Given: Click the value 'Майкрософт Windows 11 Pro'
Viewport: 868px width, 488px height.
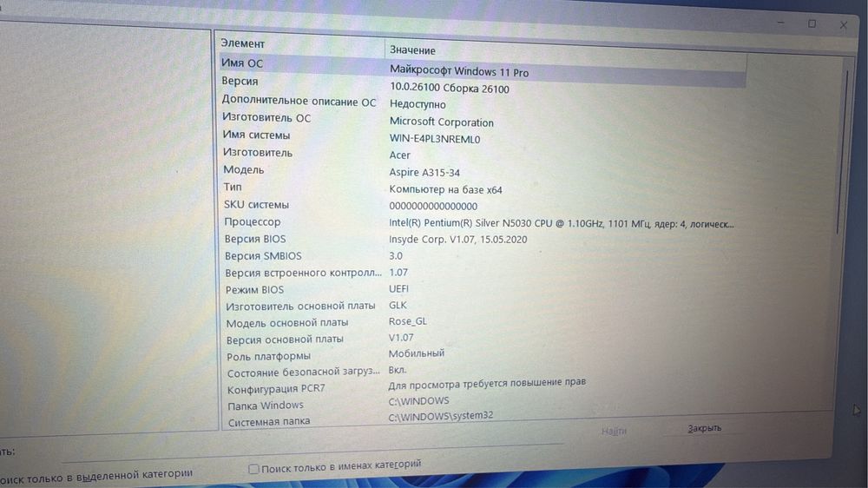Looking at the screenshot, I should 459,71.
